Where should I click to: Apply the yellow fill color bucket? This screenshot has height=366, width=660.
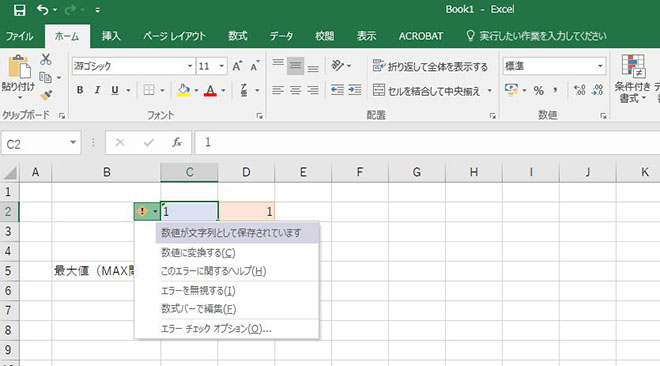(183, 90)
